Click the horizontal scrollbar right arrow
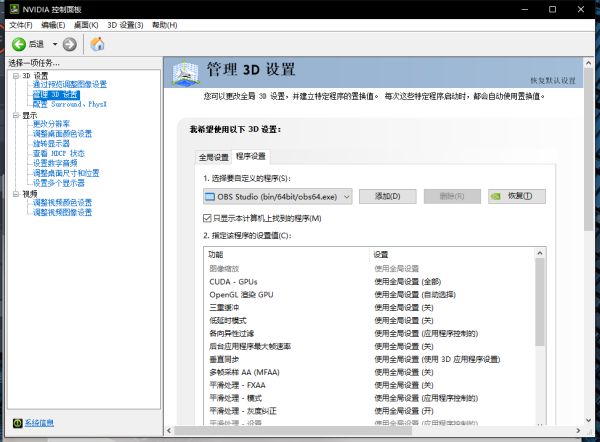Screen dimensions: 600x442 pos(579,431)
